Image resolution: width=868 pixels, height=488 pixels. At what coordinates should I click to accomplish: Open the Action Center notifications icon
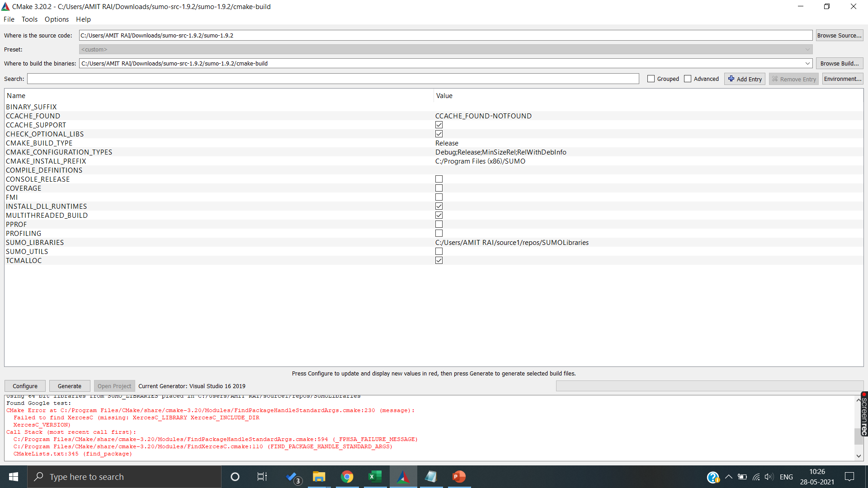[849, 477]
